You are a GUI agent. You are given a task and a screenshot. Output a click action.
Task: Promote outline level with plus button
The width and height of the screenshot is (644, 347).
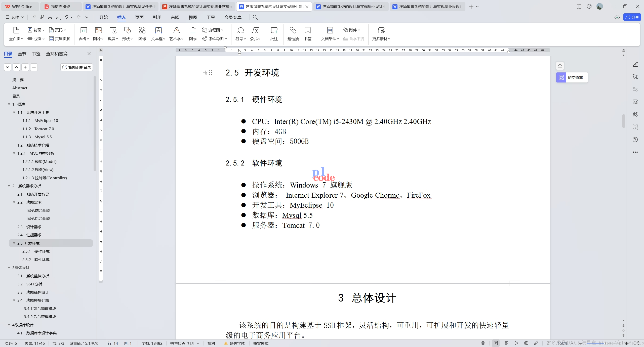point(25,67)
